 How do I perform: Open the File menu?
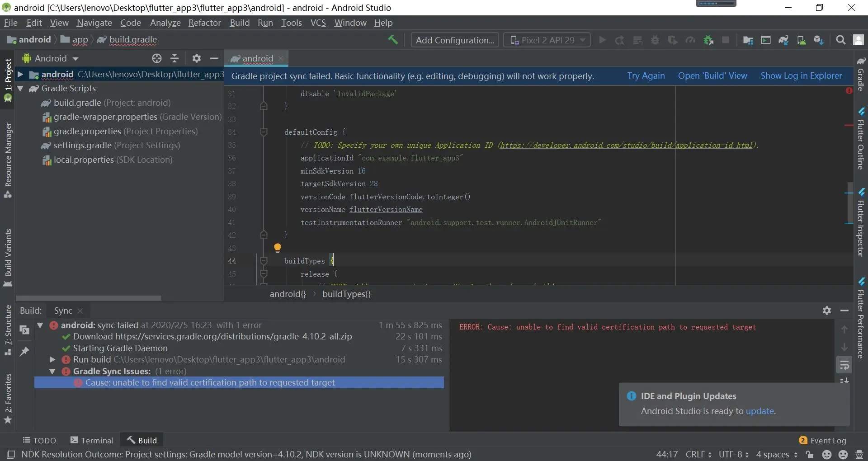pyautogui.click(x=11, y=23)
